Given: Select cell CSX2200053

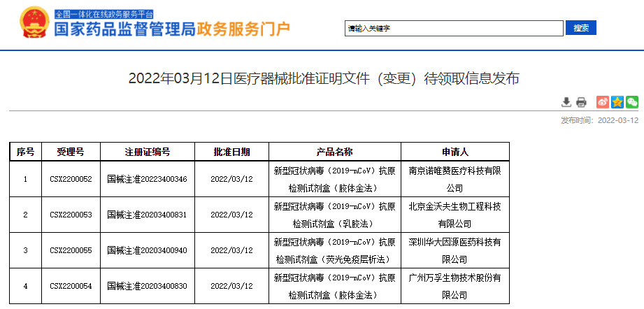Looking at the screenshot, I should coord(71,215).
